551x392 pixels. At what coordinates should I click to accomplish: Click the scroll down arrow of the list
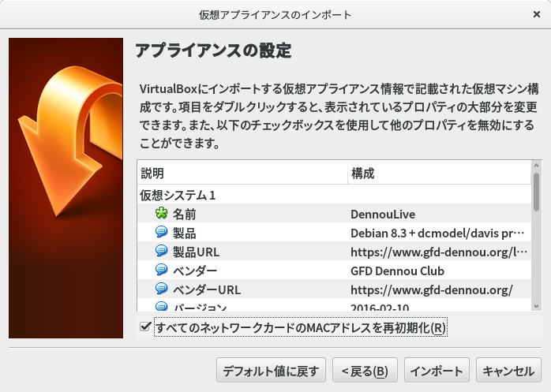pos(536,306)
